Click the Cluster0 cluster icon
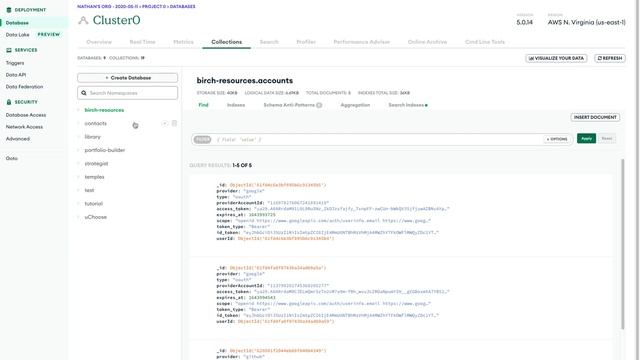Viewport: 640px width, 360px height. point(83,20)
